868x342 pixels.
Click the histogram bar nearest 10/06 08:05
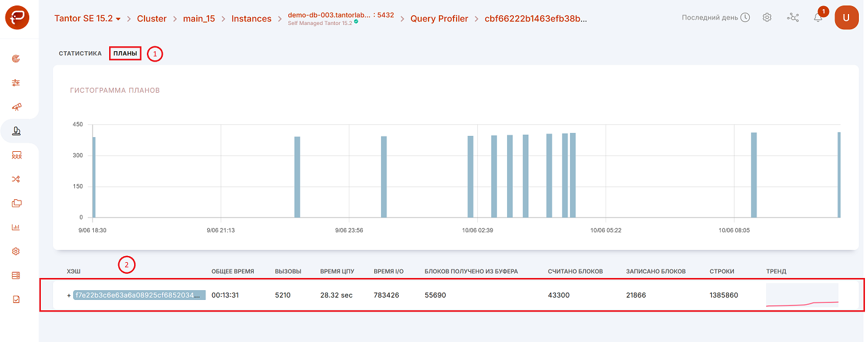coord(754,174)
